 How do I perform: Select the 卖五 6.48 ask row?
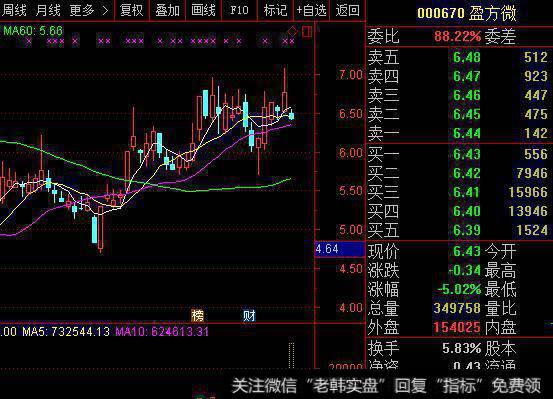458,57
